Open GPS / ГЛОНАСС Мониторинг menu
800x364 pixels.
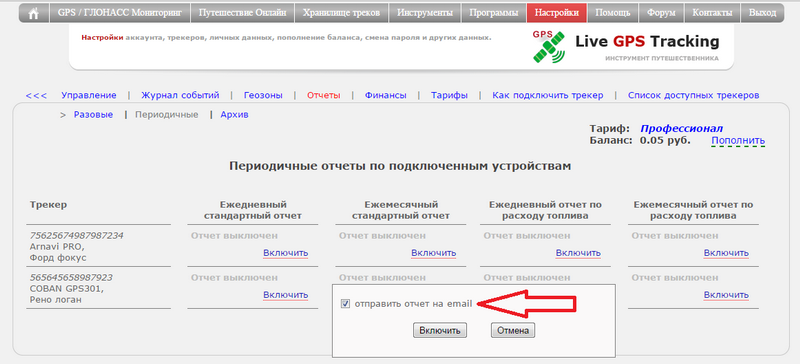pos(119,13)
